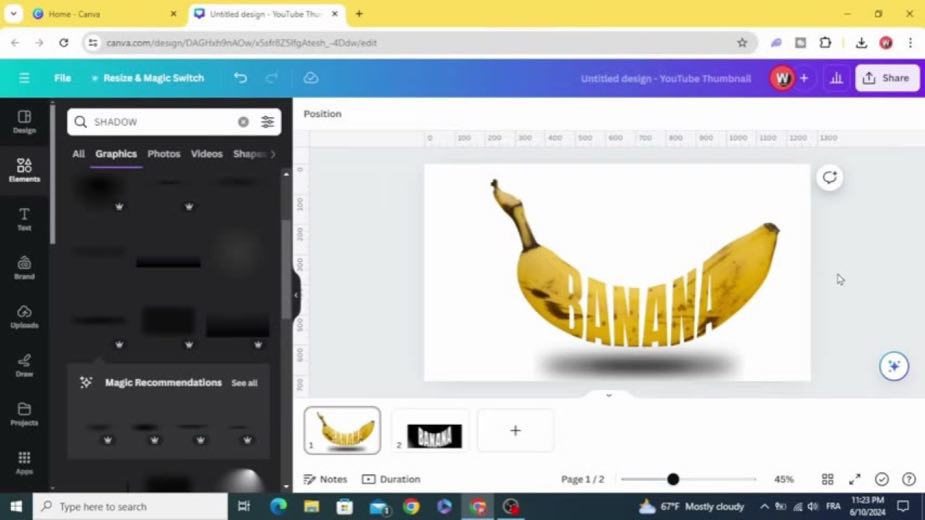Open the design checkmark accessibility icon

point(882,479)
